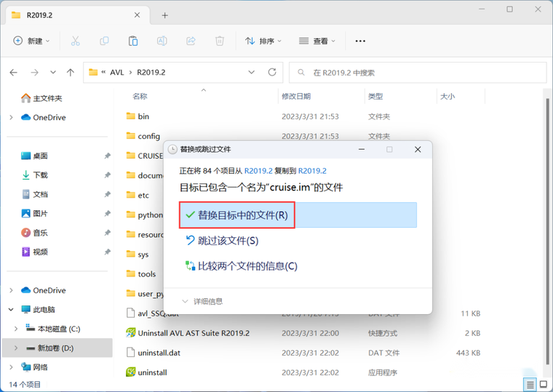The width and height of the screenshot is (553, 392).
Task: Sort by 名称 column header
Action: coord(140,96)
